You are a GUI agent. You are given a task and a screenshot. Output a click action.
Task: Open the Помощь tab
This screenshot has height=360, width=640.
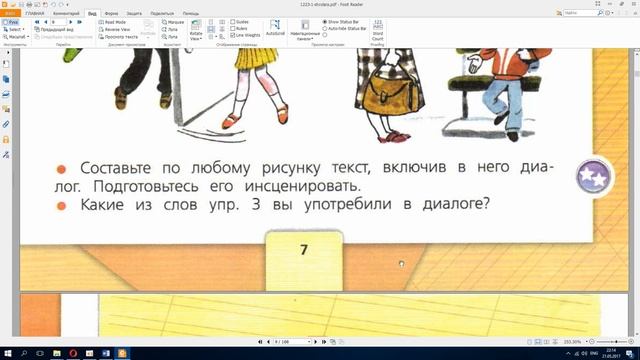(191, 13)
